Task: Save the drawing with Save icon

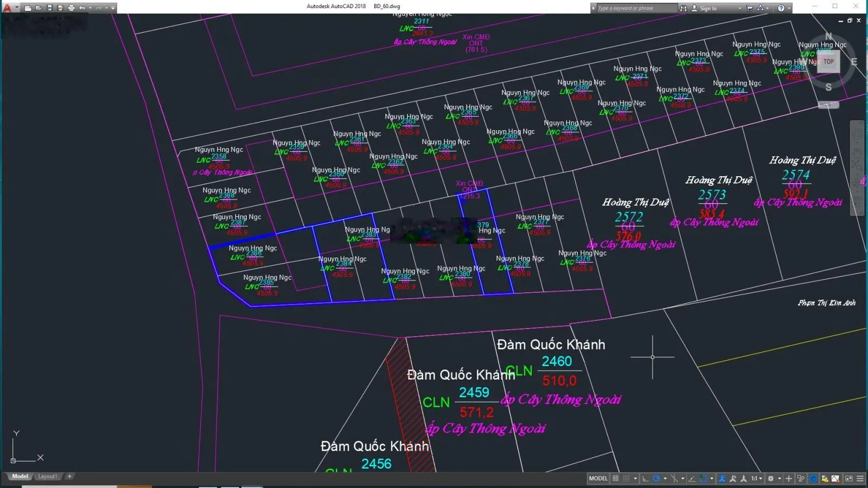Action: (50, 8)
